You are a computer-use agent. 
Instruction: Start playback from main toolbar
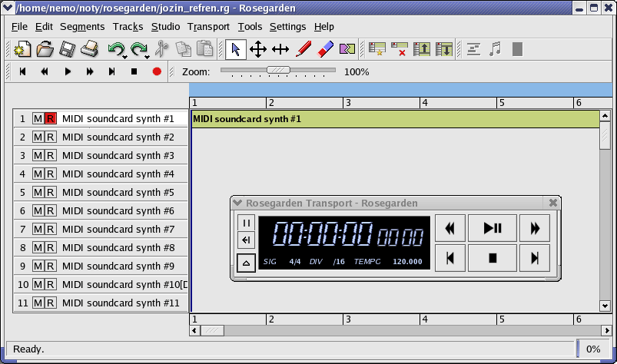pos(68,71)
